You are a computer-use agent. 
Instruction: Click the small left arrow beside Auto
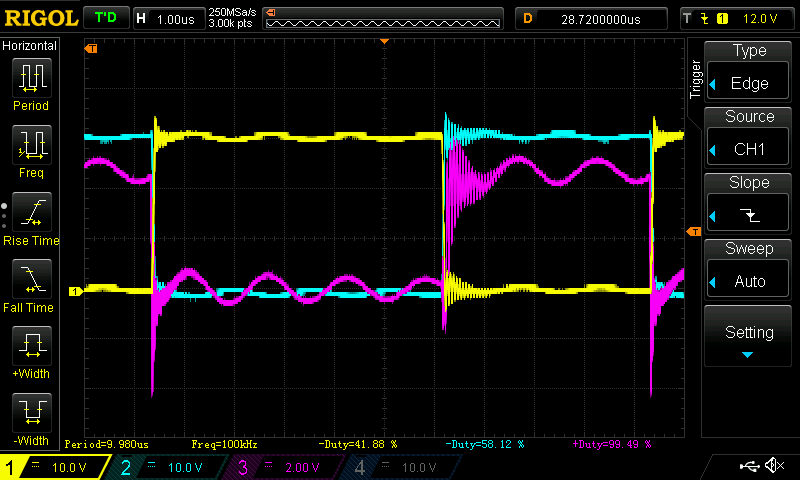[x=713, y=282]
